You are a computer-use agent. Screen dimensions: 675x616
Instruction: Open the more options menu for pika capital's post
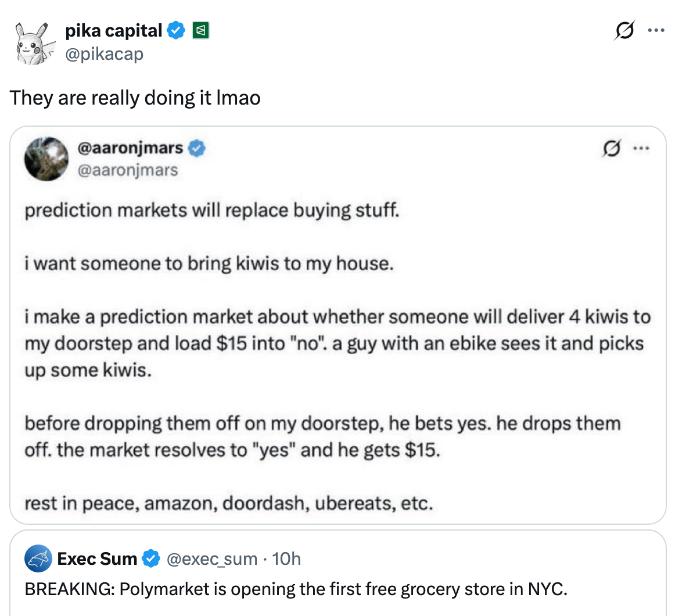pyautogui.click(x=655, y=30)
